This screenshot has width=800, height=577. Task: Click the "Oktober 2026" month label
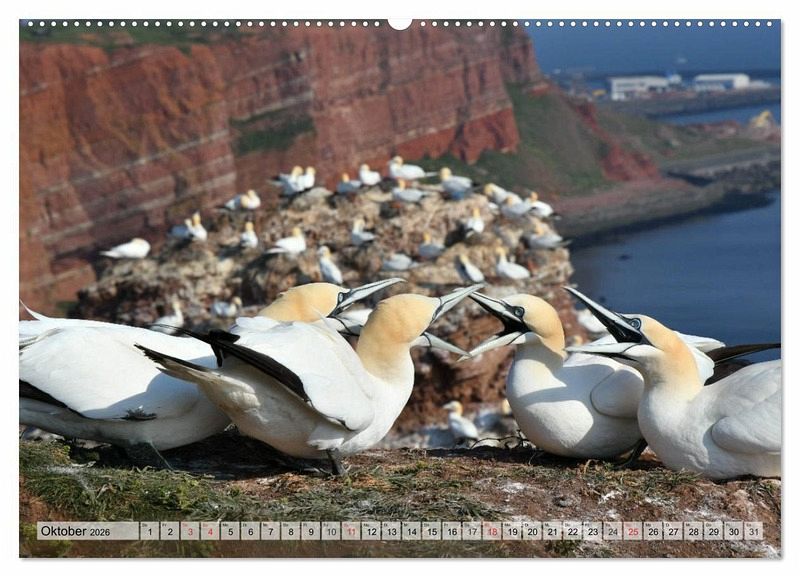(x=76, y=531)
